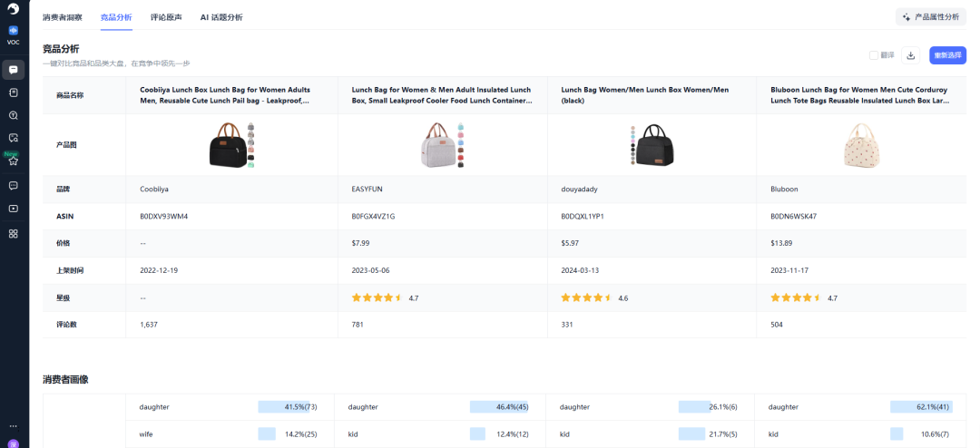The height and width of the screenshot is (448, 980).
Task: Click the 产品属性分析 button
Action: (931, 16)
